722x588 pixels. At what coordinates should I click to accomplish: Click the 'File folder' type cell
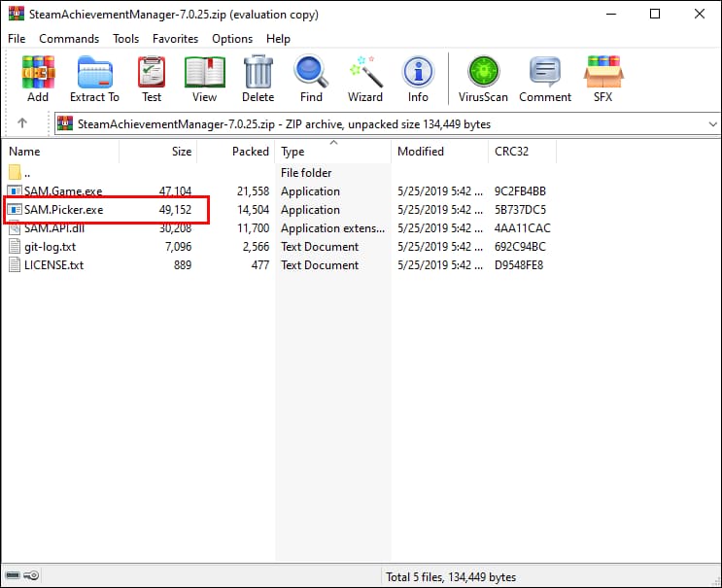coord(306,173)
